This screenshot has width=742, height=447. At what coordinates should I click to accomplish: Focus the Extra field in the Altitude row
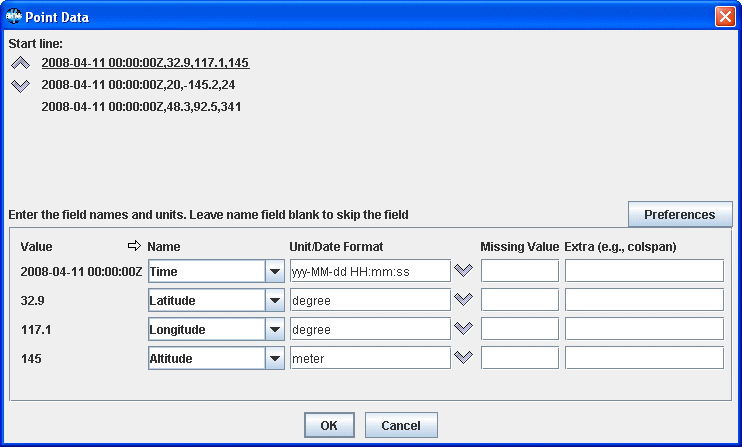tap(644, 358)
